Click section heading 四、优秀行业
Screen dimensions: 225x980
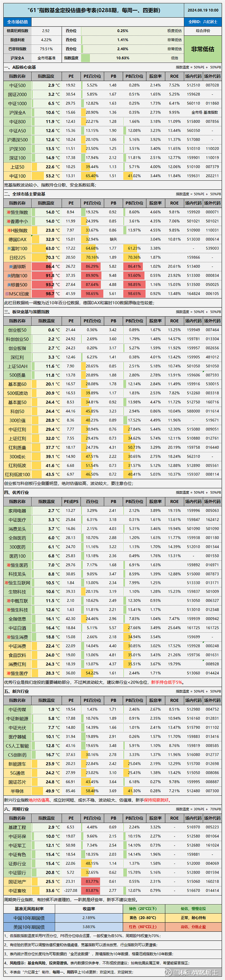click(16, 493)
